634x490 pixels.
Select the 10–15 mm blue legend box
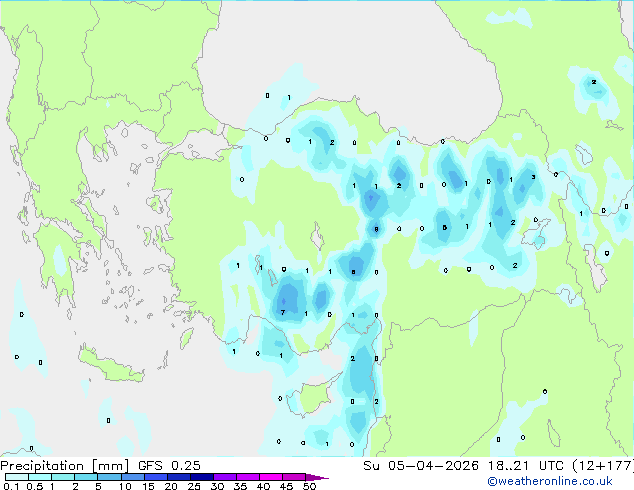click(x=132, y=477)
